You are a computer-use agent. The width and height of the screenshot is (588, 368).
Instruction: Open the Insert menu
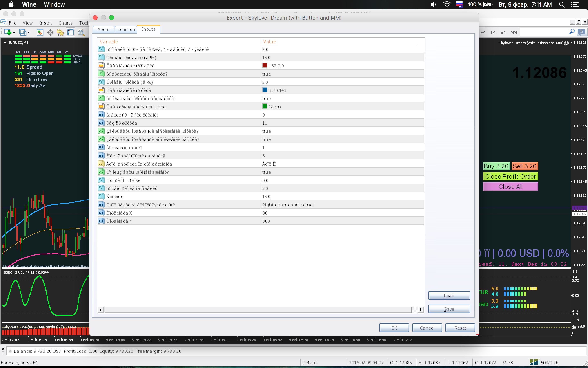[x=46, y=23]
